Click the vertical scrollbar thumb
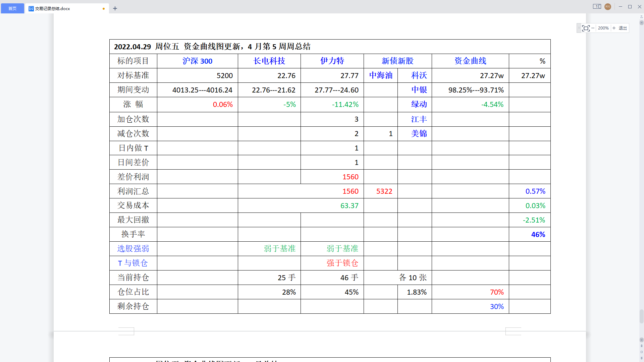The width and height of the screenshot is (644, 362). pos(641,316)
